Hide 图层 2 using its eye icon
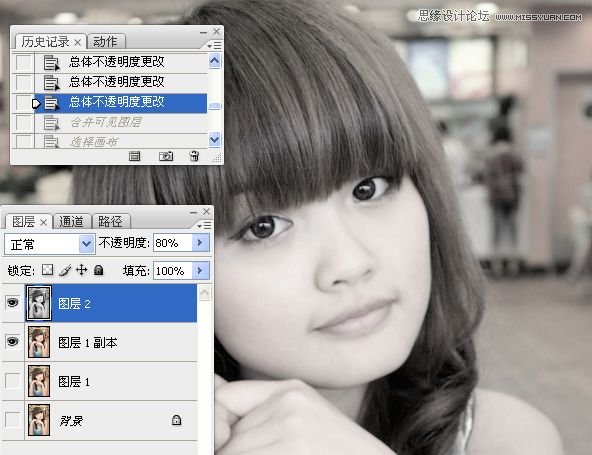The image size is (592, 455). 12,303
